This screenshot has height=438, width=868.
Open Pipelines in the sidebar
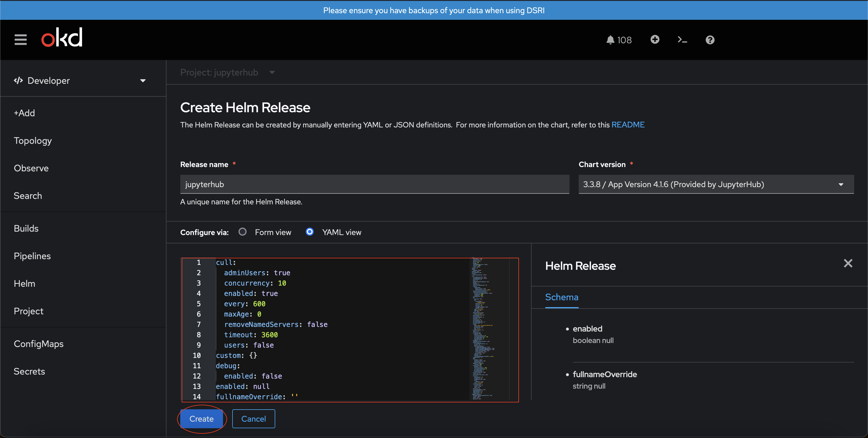point(32,256)
